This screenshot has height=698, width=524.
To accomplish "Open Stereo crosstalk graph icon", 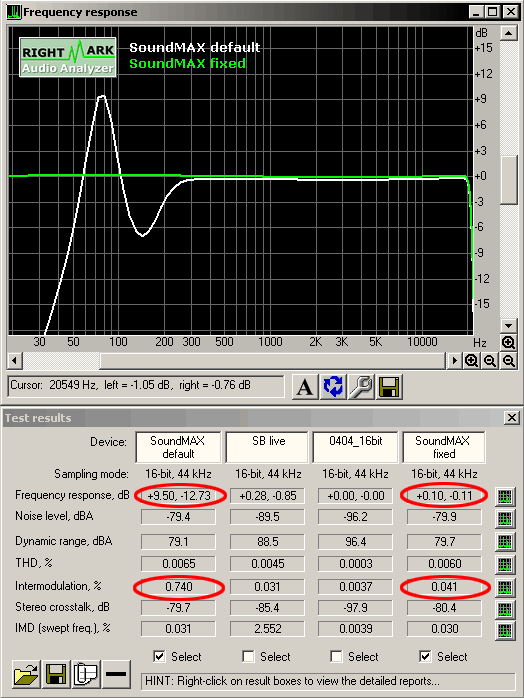I will (x=505, y=609).
